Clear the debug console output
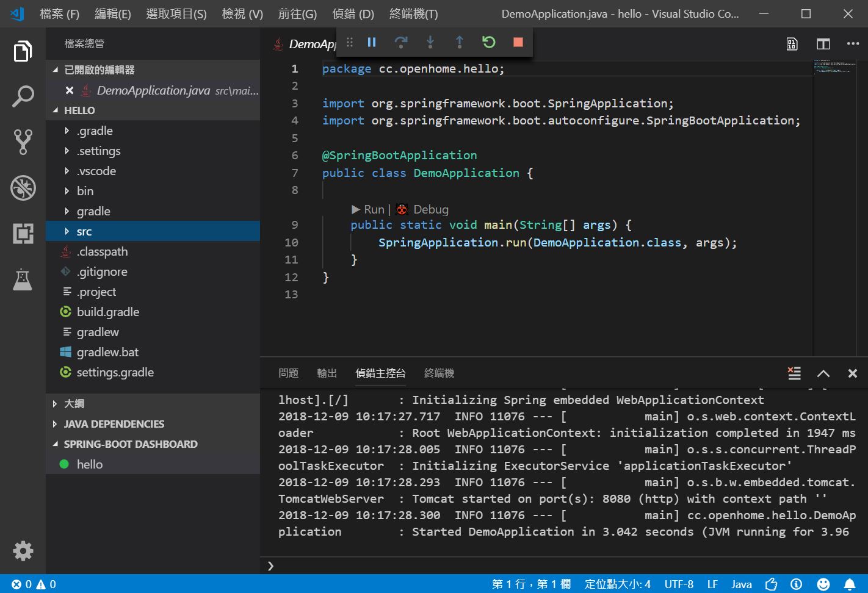This screenshot has width=868, height=593. click(x=794, y=373)
